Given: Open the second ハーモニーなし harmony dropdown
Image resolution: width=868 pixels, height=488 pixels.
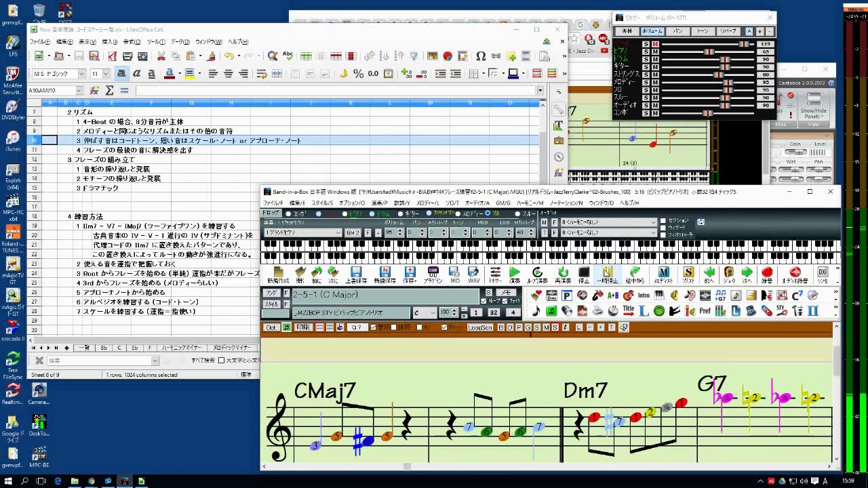Looking at the screenshot, I should tap(654, 232).
